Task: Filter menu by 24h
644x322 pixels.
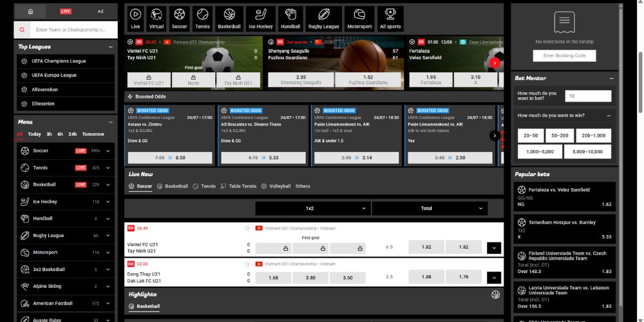Action: (x=73, y=135)
